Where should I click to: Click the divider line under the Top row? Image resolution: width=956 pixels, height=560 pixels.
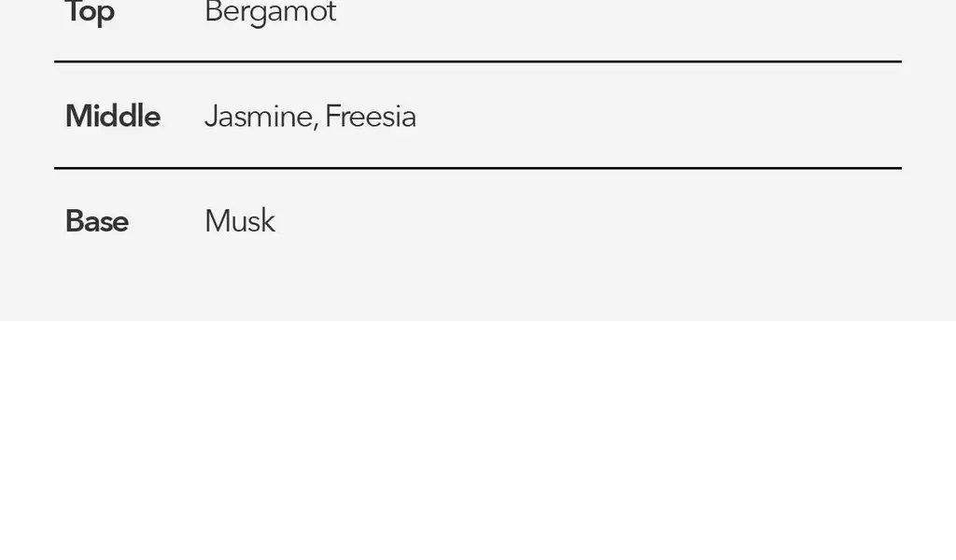(478, 62)
